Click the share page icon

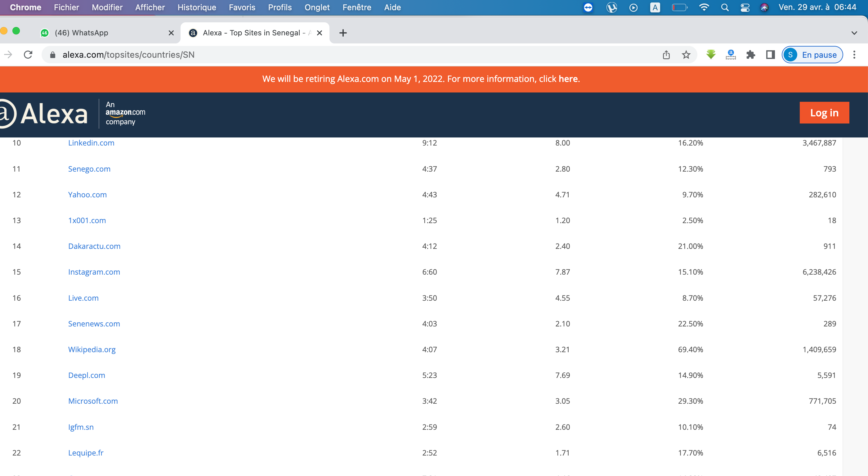[x=666, y=55]
